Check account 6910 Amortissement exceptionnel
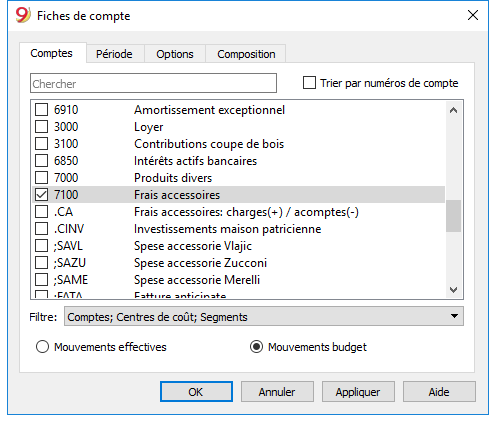Image resolution: width=496 pixels, height=422 pixels. [41, 110]
